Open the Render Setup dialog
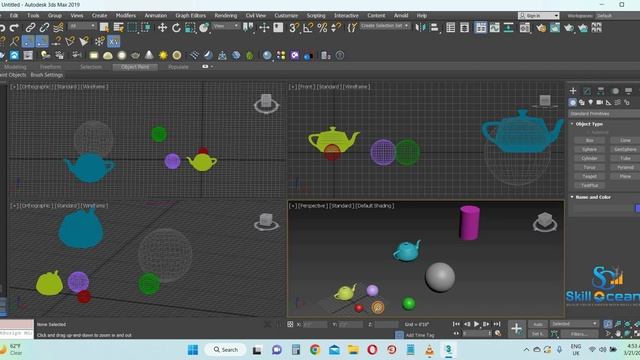 (541, 28)
